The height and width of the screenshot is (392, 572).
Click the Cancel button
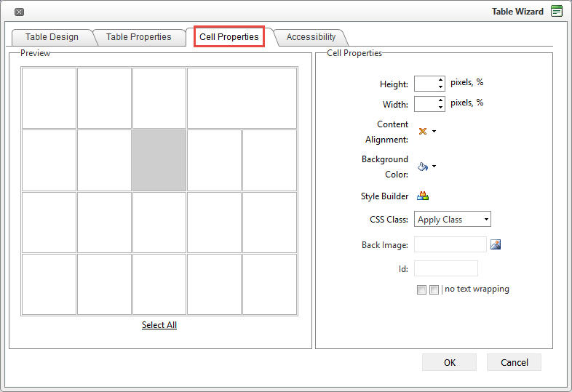514,362
